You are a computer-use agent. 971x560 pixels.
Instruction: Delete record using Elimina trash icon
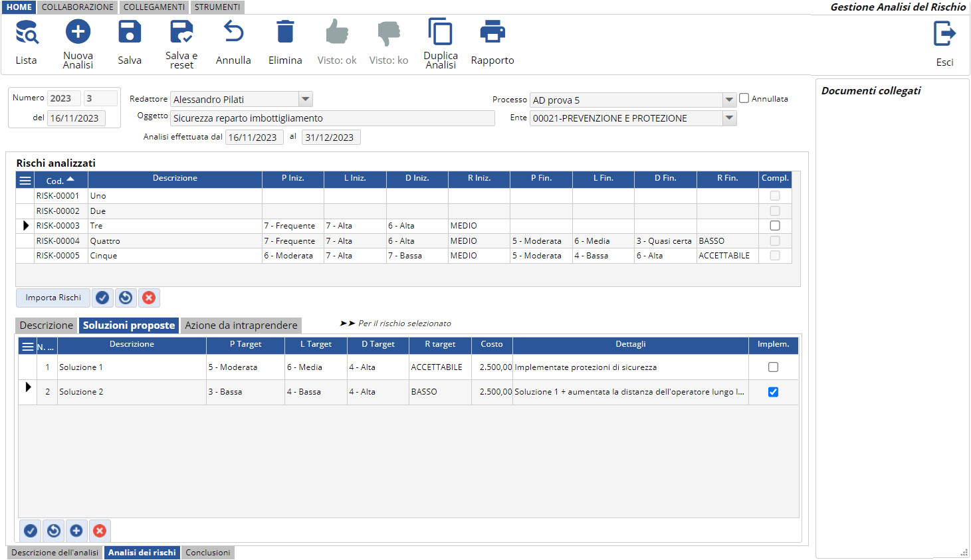click(x=285, y=32)
